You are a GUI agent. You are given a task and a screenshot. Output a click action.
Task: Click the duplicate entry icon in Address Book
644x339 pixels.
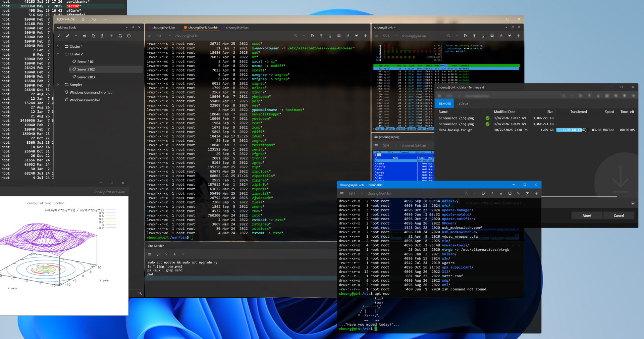[x=94, y=36]
